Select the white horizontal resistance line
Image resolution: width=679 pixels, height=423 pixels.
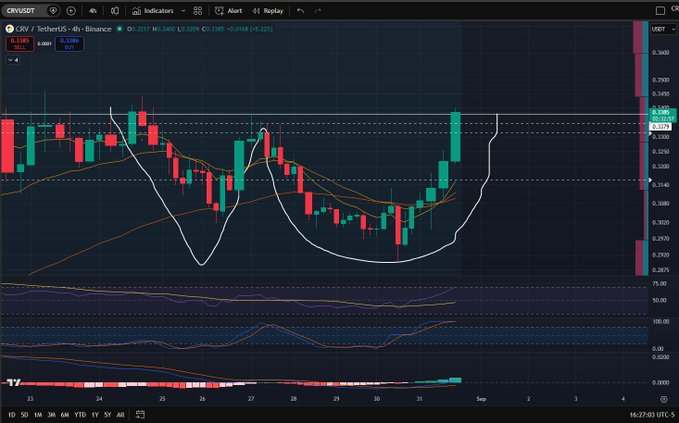point(325,115)
